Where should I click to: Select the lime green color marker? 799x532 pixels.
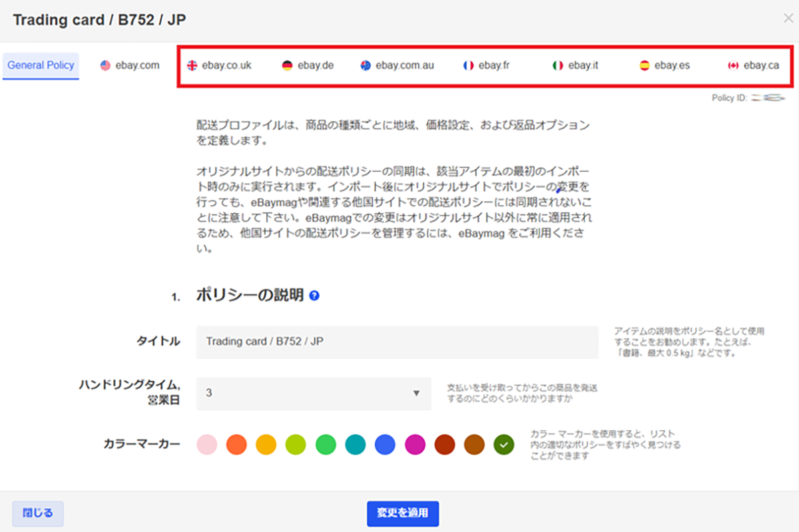tap(296, 444)
